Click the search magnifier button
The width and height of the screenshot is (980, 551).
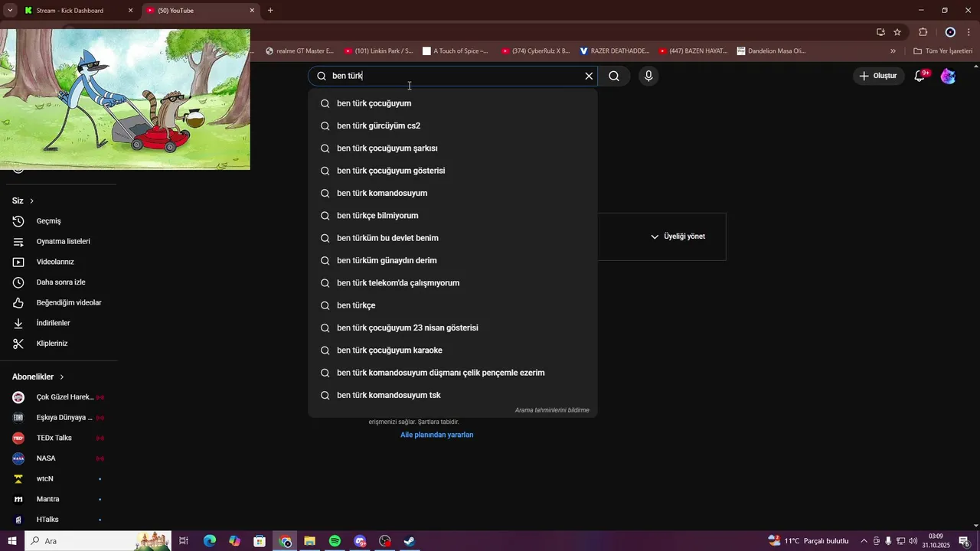pos(614,76)
